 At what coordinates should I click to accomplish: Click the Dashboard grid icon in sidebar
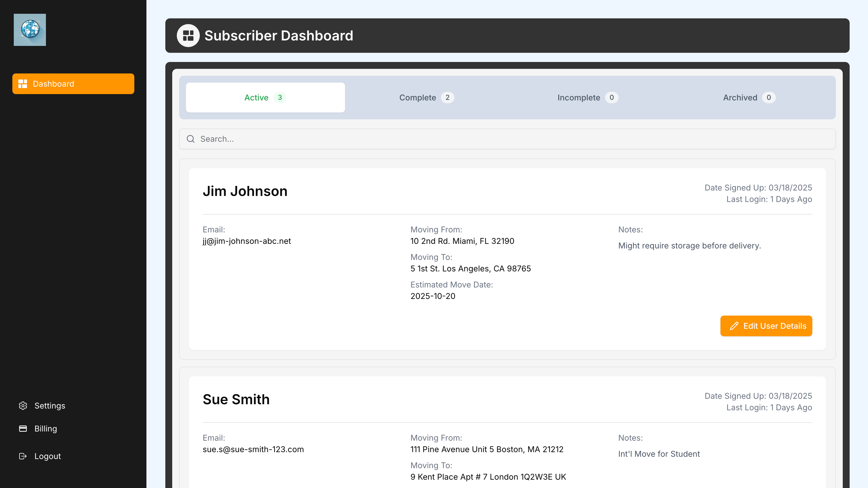(23, 83)
